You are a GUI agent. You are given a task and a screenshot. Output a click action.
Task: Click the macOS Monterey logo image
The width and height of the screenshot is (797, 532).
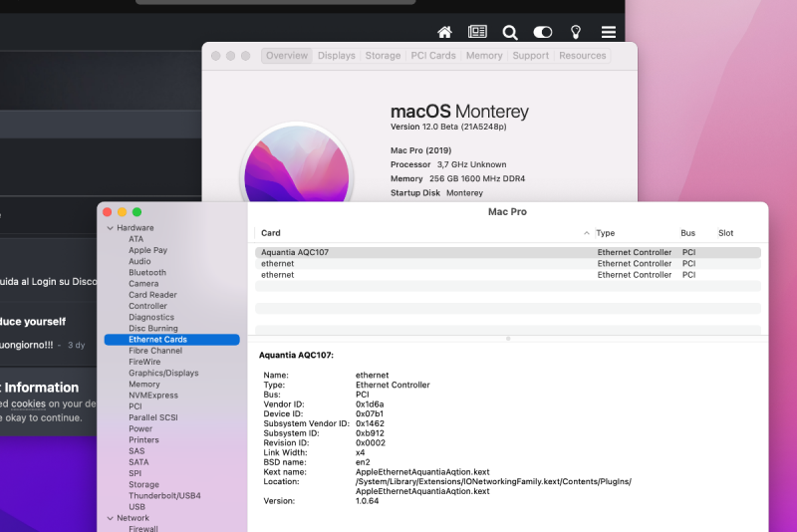click(x=298, y=165)
